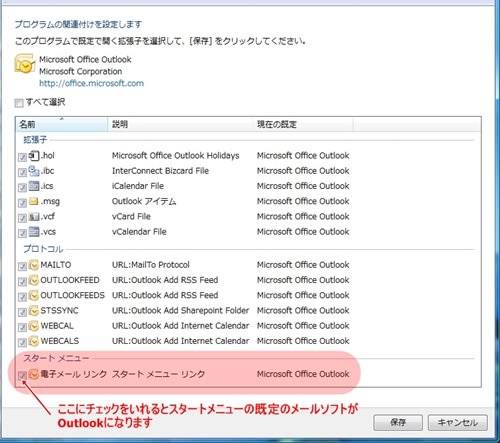Image resolution: width=500 pixels, height=443 pixels.
Task: Toggle the STSSYNC checkbox
Action: click(22, 312)
